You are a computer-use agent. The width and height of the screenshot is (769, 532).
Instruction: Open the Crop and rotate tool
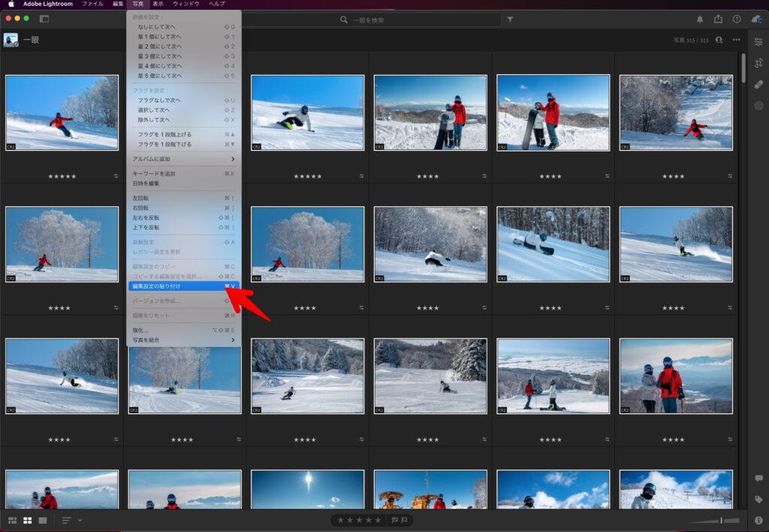click(x=758, y=63)
